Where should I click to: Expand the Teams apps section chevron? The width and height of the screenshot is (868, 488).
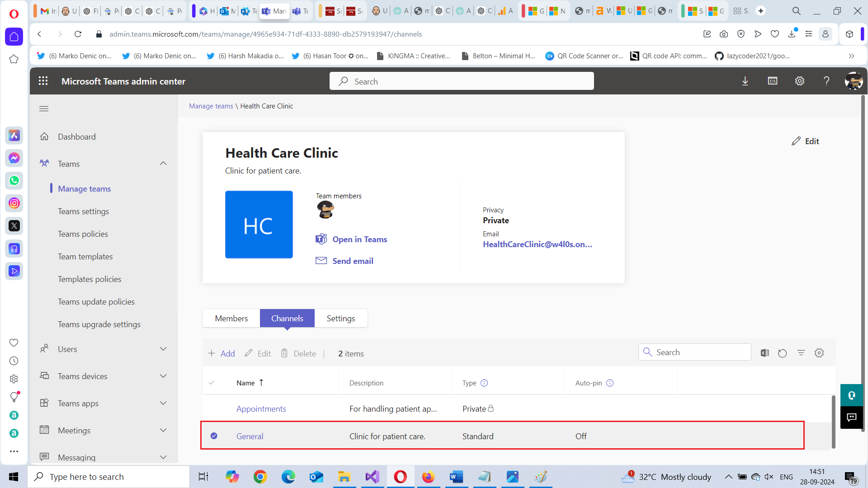[163, 403]
